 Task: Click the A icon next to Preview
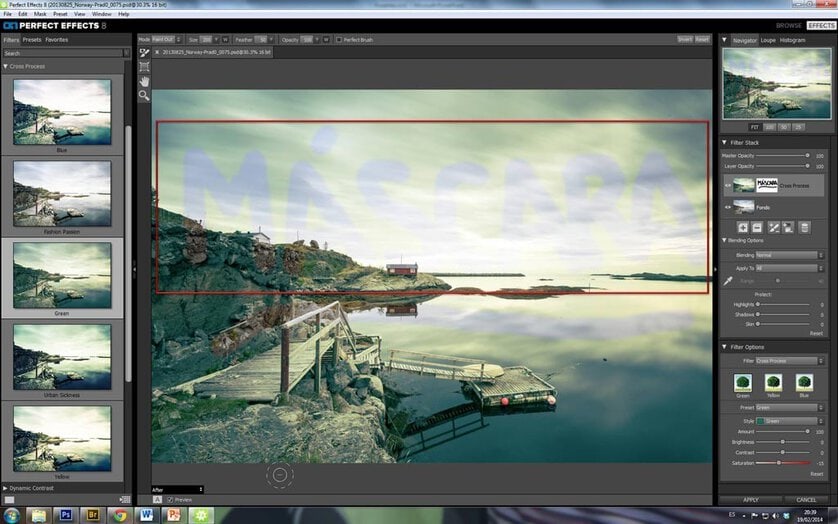[x=157, y=499]
